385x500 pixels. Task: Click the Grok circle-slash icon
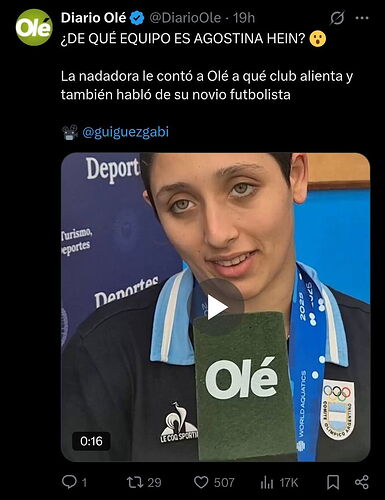(337, 18)
